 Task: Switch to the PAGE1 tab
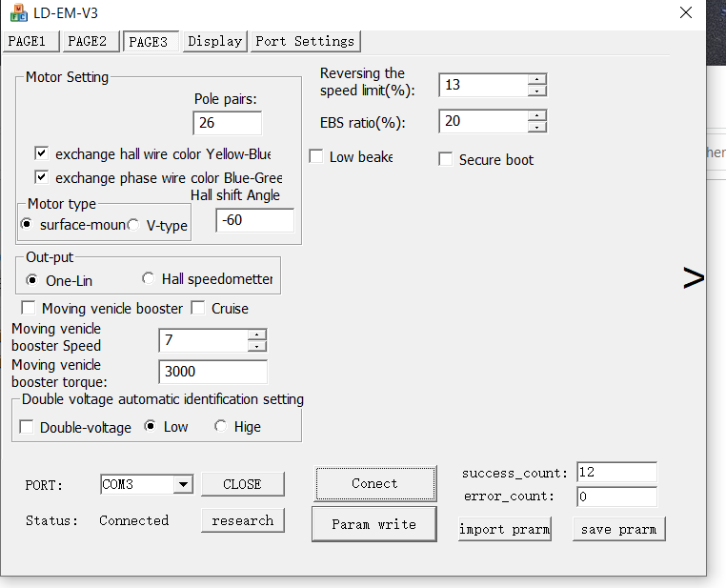click(31, 41)
